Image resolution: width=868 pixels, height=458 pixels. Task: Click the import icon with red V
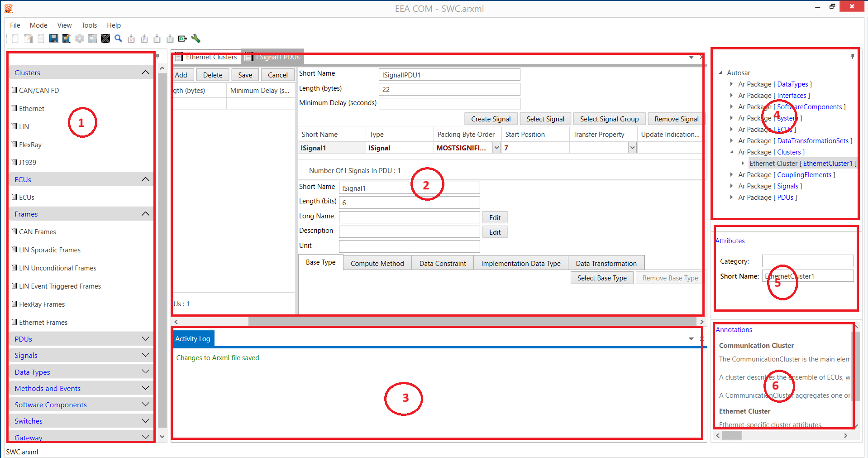point(131,39)
